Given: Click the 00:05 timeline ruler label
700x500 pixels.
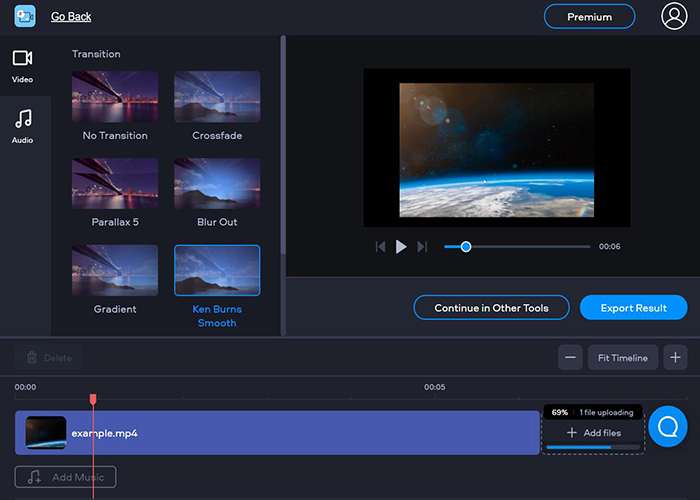Looking at the screenshot, I should pos(434,387).
